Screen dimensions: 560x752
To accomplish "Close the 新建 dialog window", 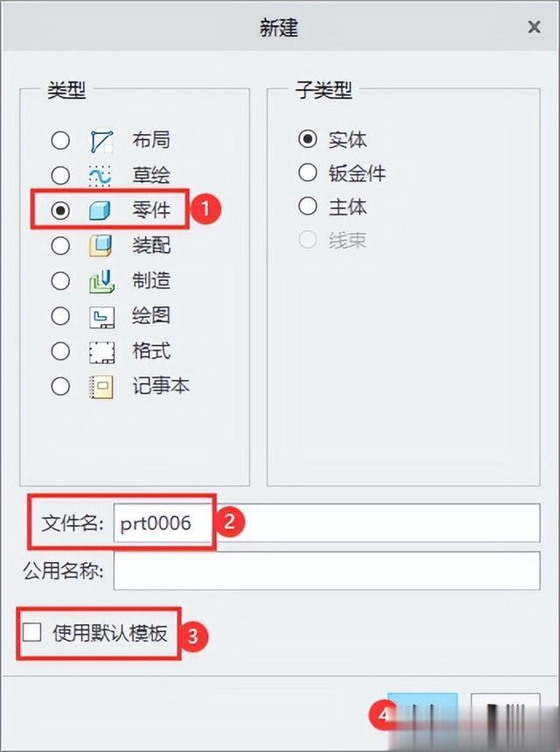I will tap(534, 27).
